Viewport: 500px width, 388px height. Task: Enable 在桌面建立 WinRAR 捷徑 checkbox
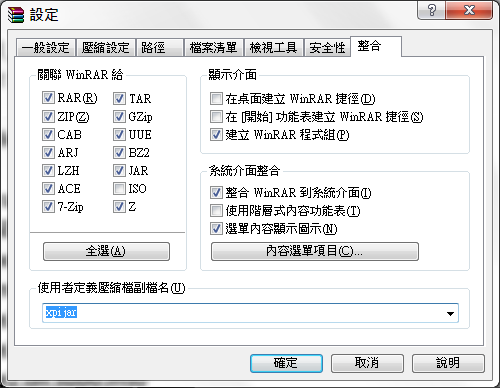(216, 99)
